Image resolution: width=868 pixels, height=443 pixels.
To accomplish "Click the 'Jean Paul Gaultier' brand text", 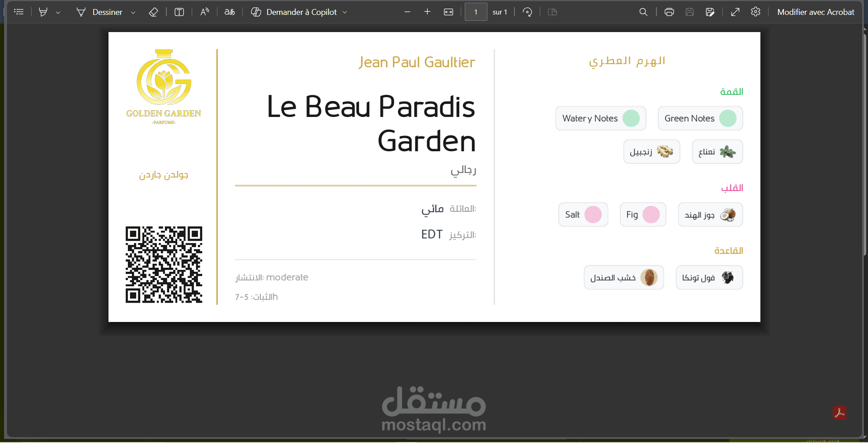I will [x=417, y=62].
